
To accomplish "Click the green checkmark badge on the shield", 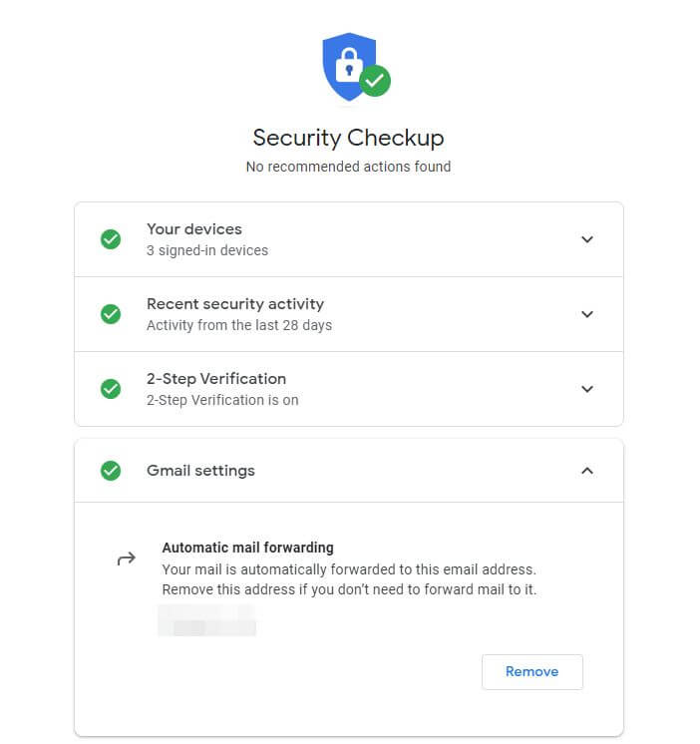I will pos(375,81).
